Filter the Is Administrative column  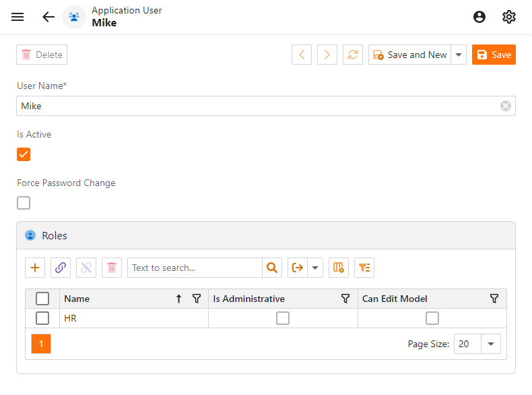click(345, 299)
